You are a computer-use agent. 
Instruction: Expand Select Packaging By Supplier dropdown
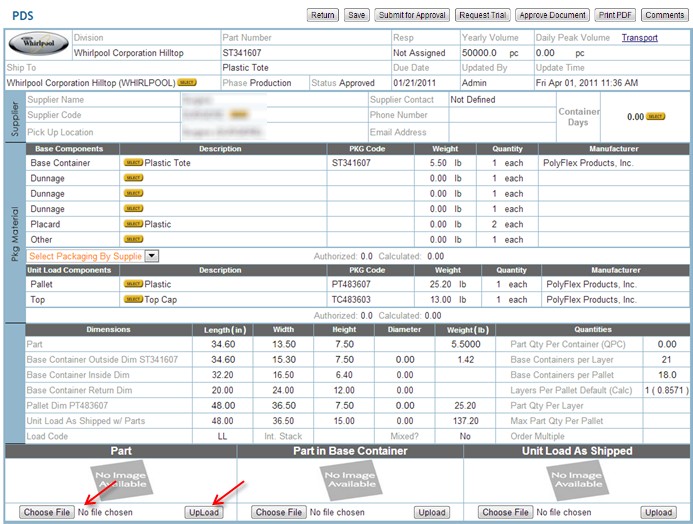coord(152,256)
